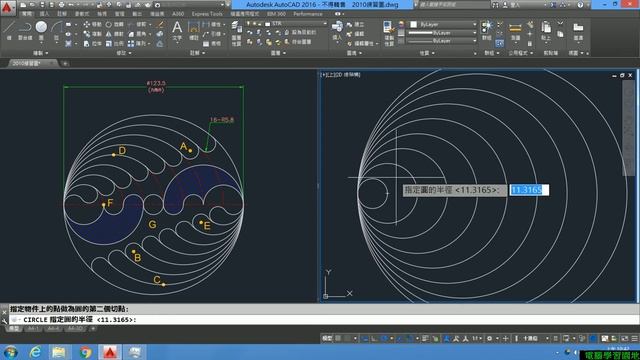Expand the Draw panel dropdown
Image resolution: width=640 pixels, height=360 pixels.
coord(41,53)
